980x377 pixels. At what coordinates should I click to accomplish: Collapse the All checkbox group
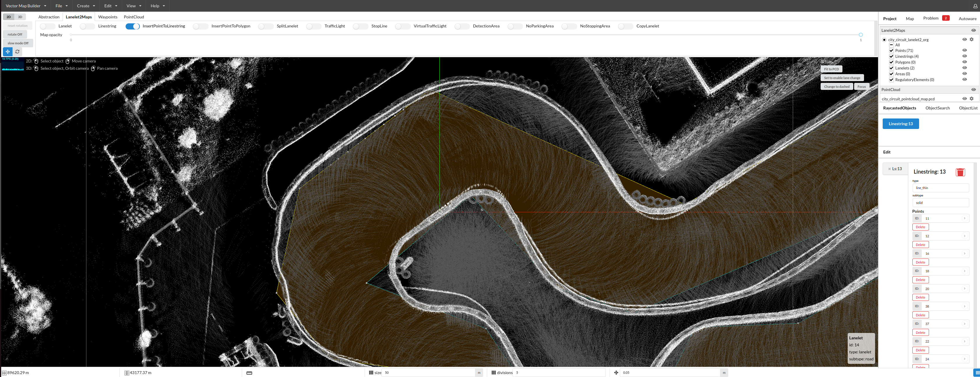pos(892,45)
